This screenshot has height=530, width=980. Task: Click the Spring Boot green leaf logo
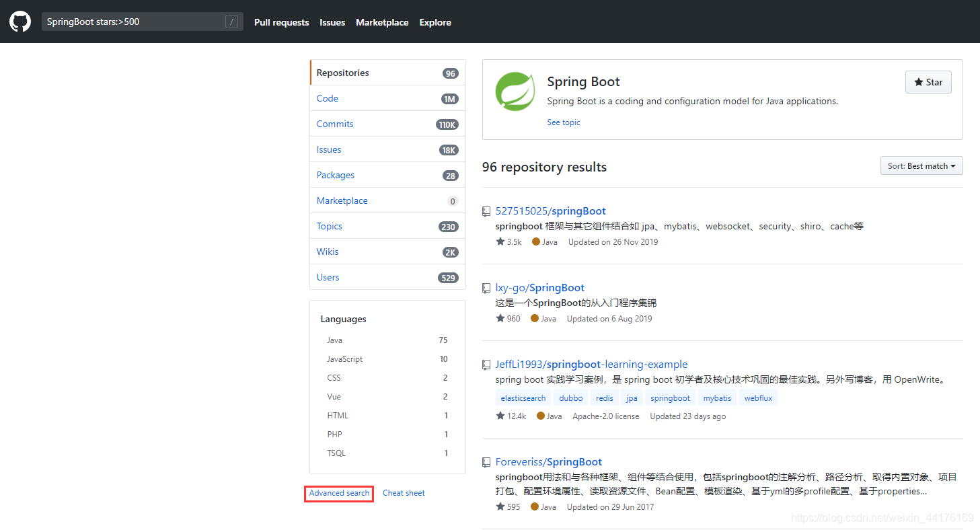tap(515, 91)
